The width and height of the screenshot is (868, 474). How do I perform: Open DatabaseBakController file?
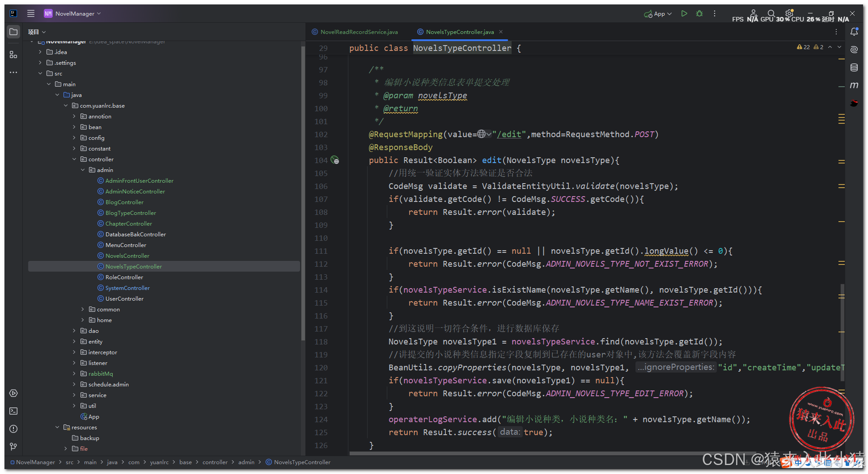135,234
